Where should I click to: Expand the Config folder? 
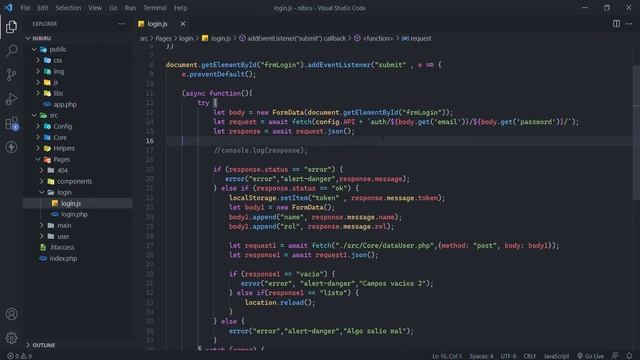78,126
